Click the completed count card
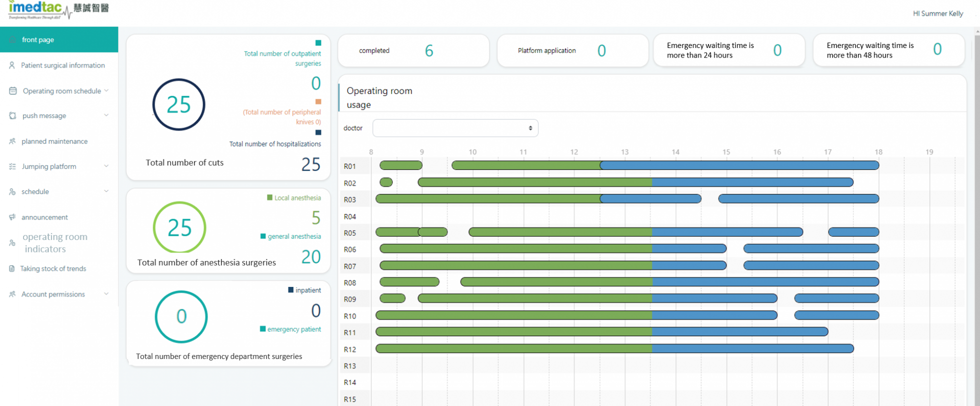Screen dimensions: 980x406 [413, 50]
